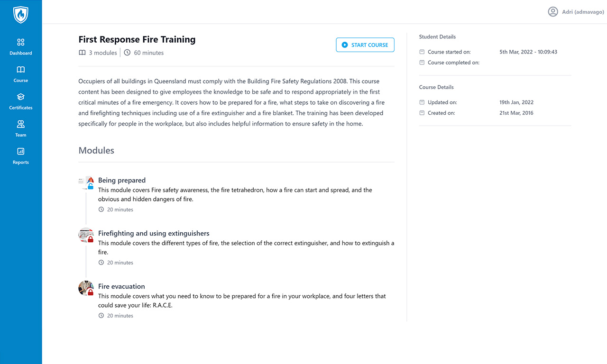
Task: Click the book icon beside 3 modules
Action: 82,52
